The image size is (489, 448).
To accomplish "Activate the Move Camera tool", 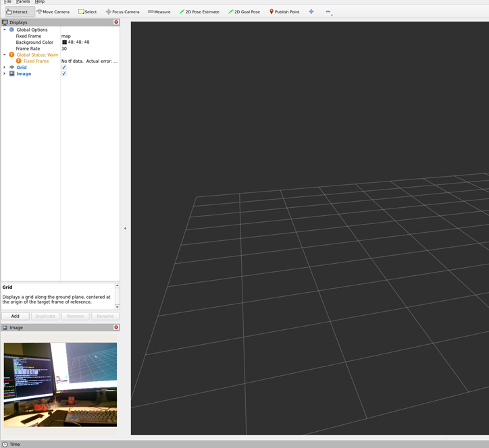I will [x=53, y=11].
